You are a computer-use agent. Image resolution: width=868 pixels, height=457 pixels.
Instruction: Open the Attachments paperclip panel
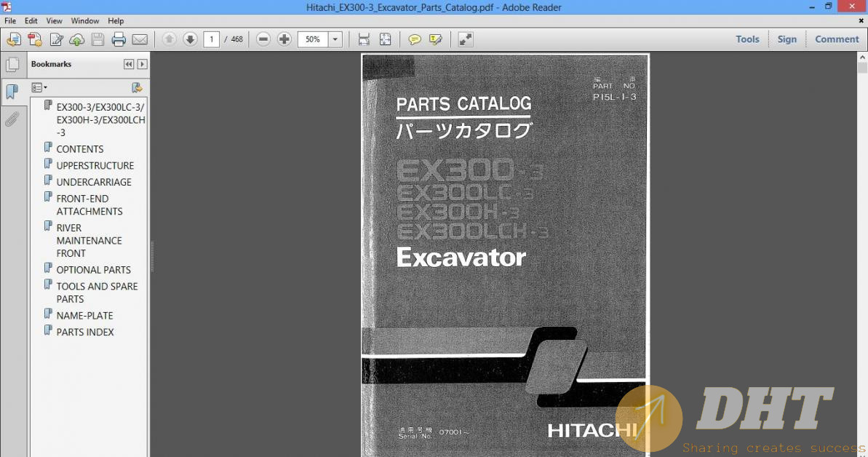click(12, 119)
